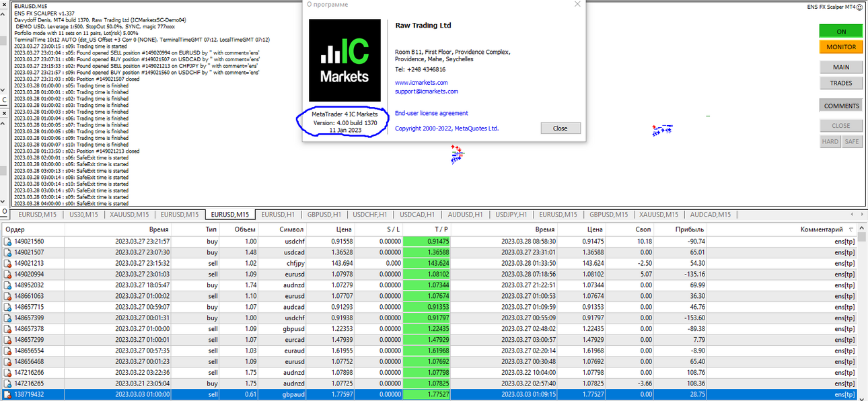Click the support@icmarkets.com email link
Image resolution: width=868 pixels, height=401 pixels.
[427, 92]
